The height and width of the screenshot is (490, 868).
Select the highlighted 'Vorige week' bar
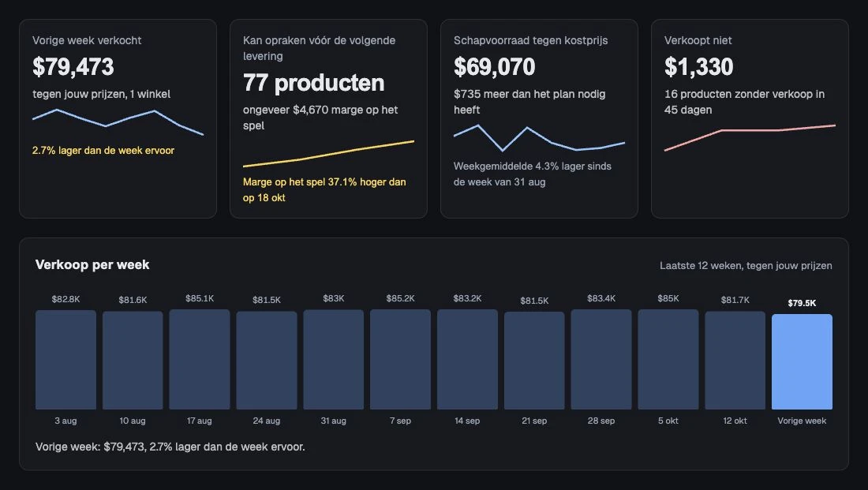coord(803,361)
